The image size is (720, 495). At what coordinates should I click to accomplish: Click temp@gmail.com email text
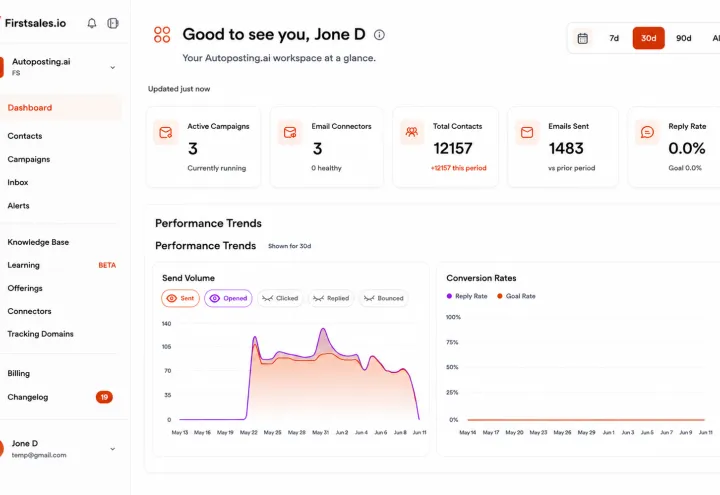click(x=39, y=455)
